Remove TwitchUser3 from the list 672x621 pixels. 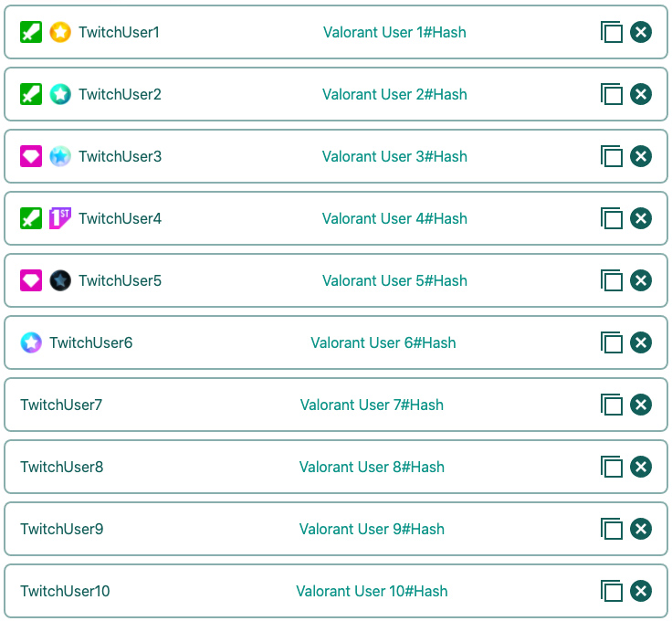(641, 156)
